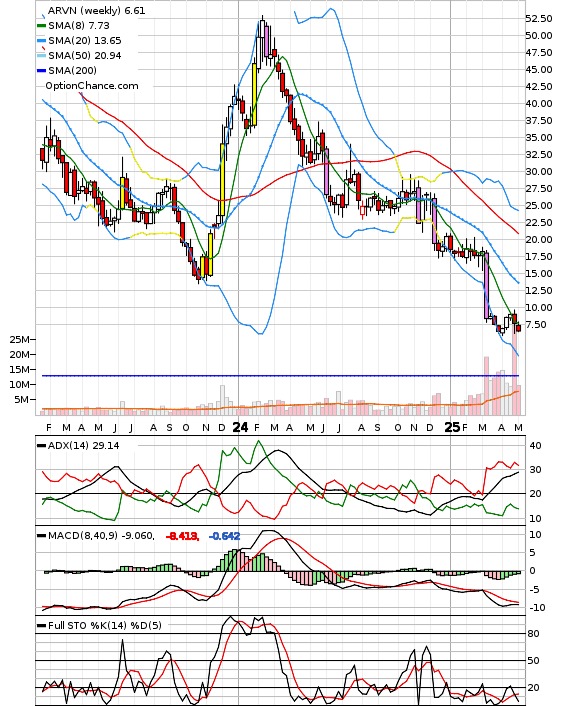This screenshot has width=566, height=706.
Task: Select the 5M volume axis label
Action: [x=23, y=399]
